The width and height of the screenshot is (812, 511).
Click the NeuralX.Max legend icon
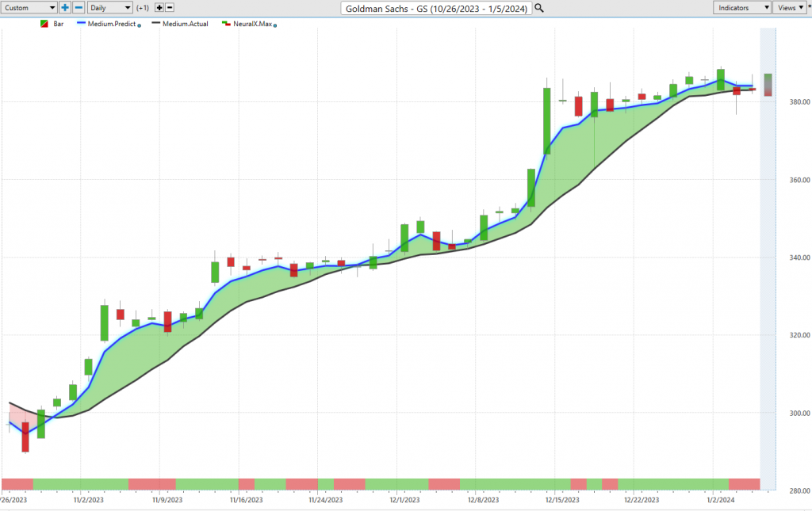(226, 24)
